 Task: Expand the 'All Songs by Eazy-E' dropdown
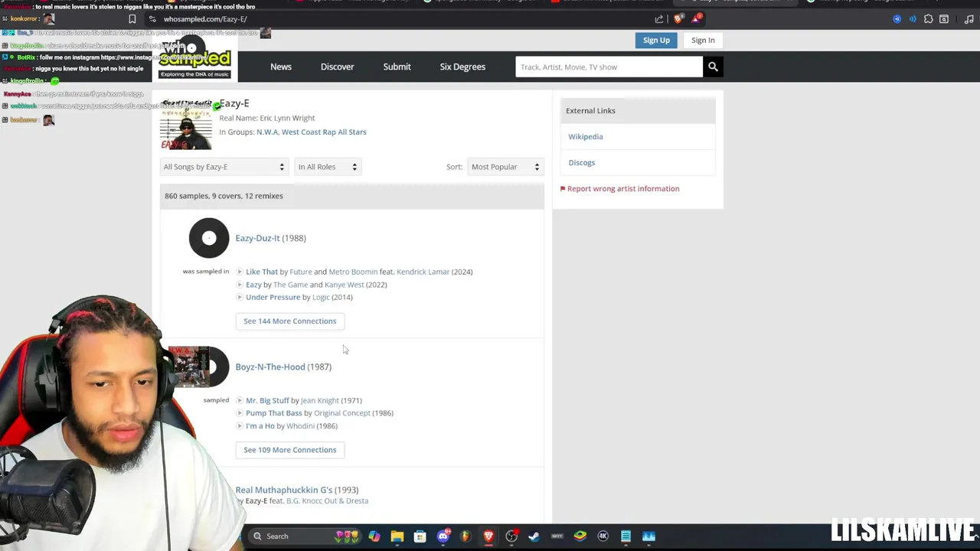[224, 167]
